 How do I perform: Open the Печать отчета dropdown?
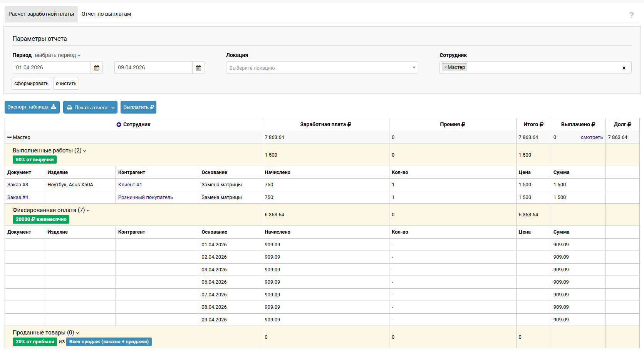(x=90, y=107)
